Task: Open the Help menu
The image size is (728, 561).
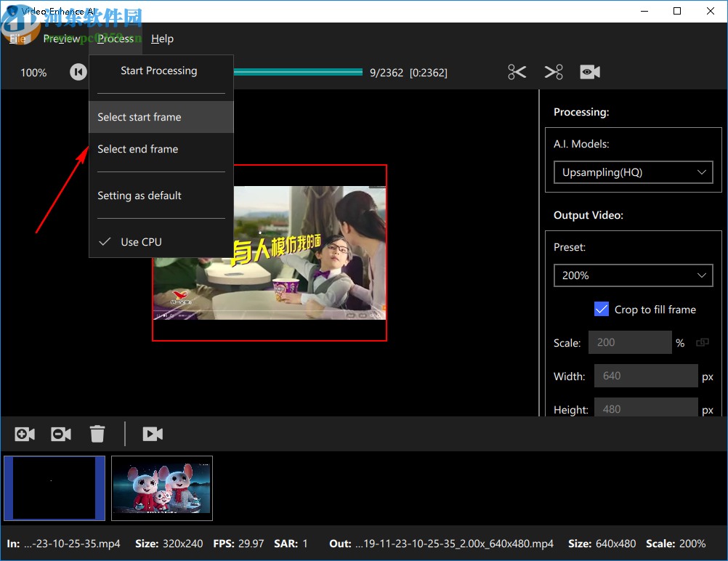Action: coord(162,39)
